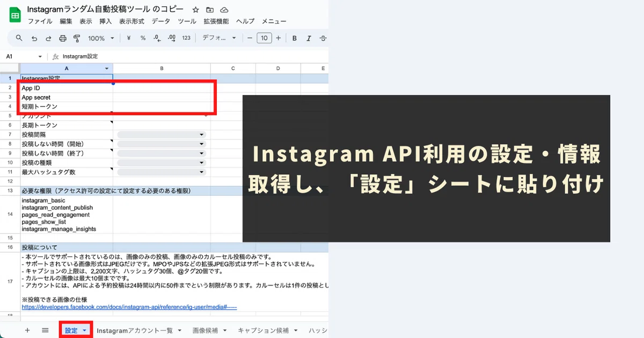Screen dimensions: 644x338
Task: Switch to the 画像候補 sheet tab
Action: click(x=206, y=330)
